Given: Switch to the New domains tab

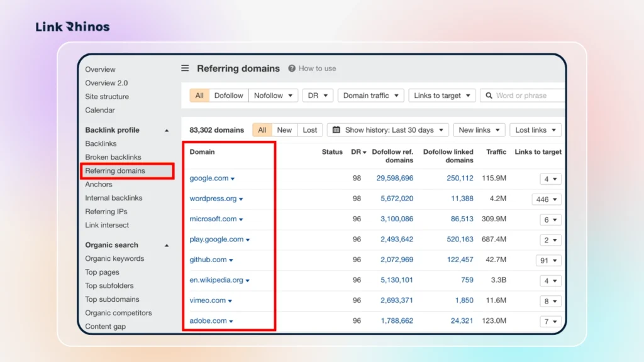Looking at the screenshot, I should click(x=284, y=130).
